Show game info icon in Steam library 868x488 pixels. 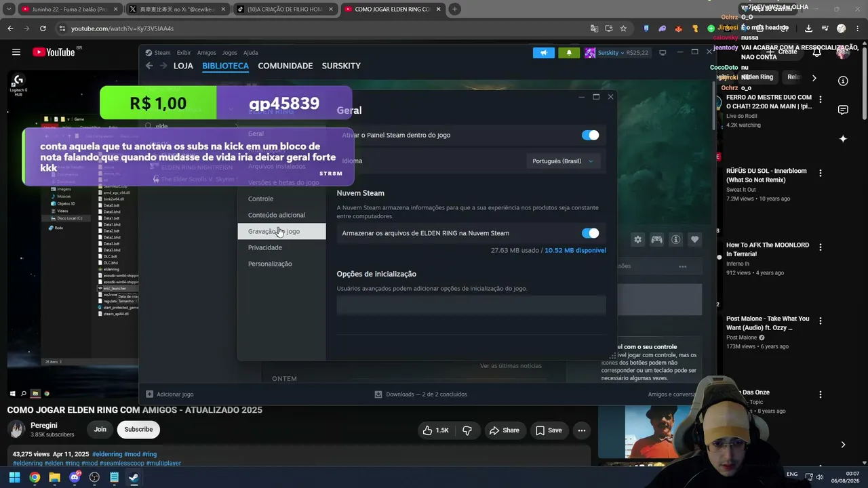pyautogui.click(x=675, y=239)
